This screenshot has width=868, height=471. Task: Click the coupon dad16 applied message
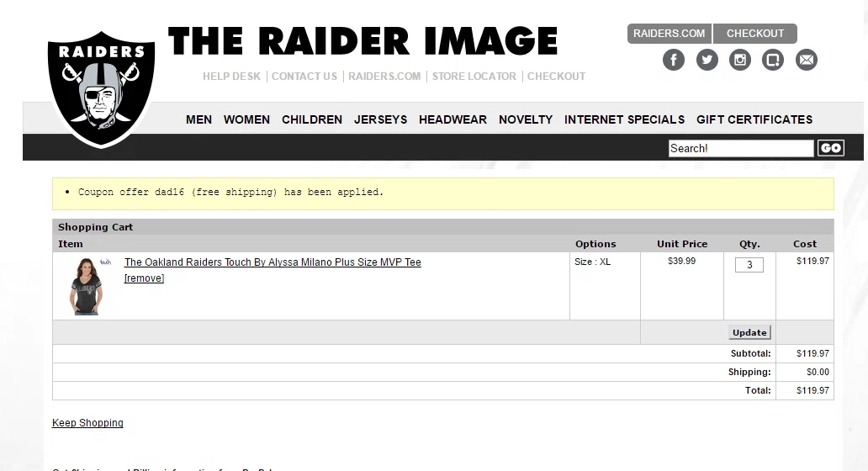coord(230,192)
